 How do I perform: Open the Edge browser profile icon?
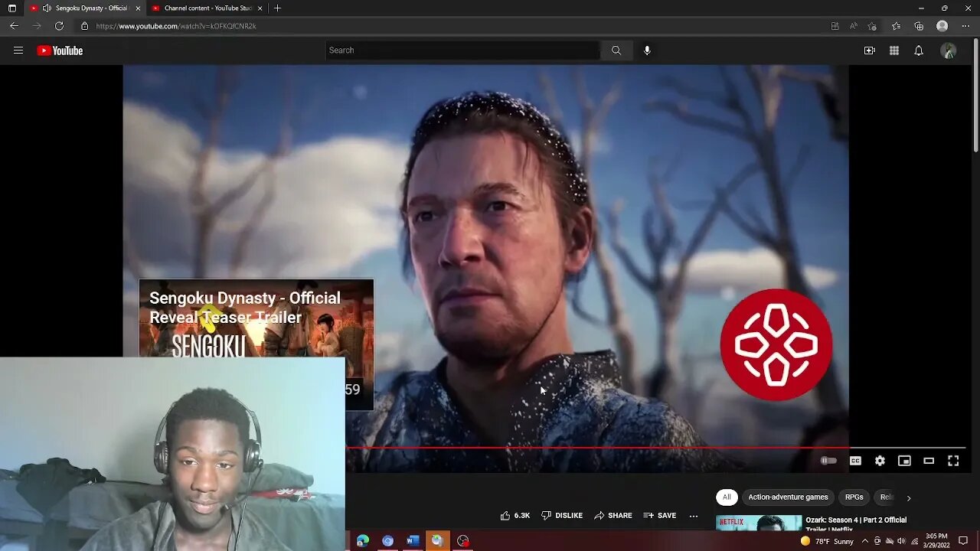click(942, 26)
